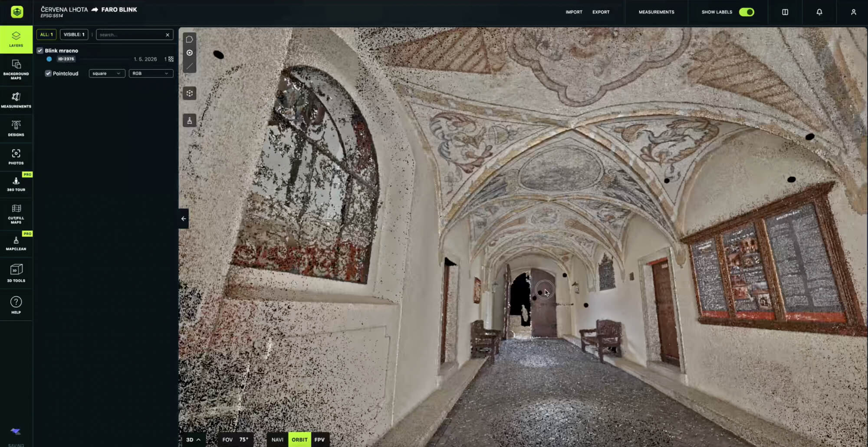Viewport: 868px width, 447px height.
Task: Click the checkerboard icon on Blink mracno row
Action: click(x=171, y=59)
